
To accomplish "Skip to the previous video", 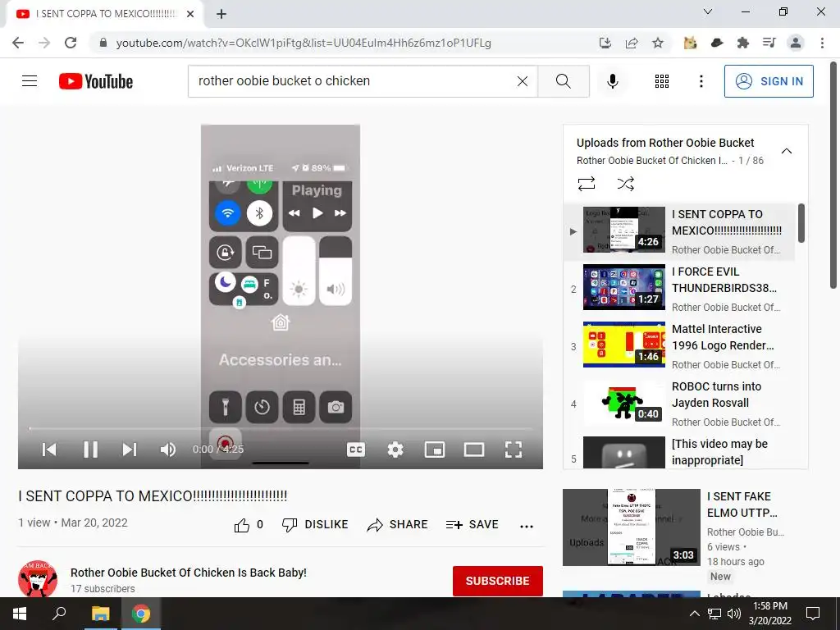I will 49,450.
